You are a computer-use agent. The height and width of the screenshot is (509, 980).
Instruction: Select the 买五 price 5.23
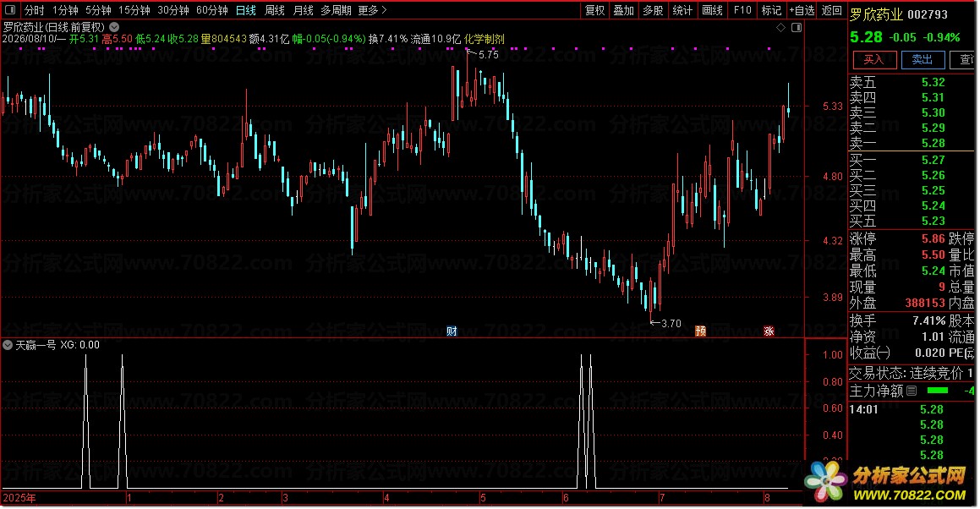pyautogui.click(x=933, y=221)
